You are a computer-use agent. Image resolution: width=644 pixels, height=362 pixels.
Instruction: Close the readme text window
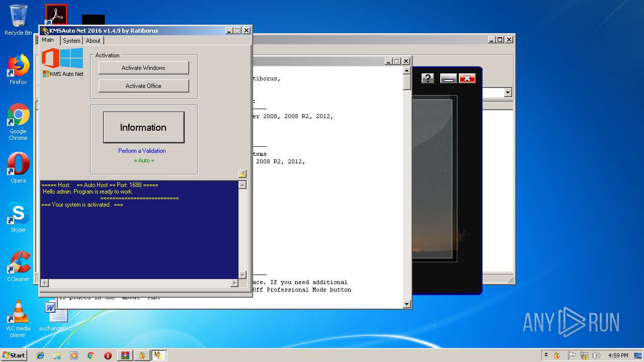(x=406, y=61)
